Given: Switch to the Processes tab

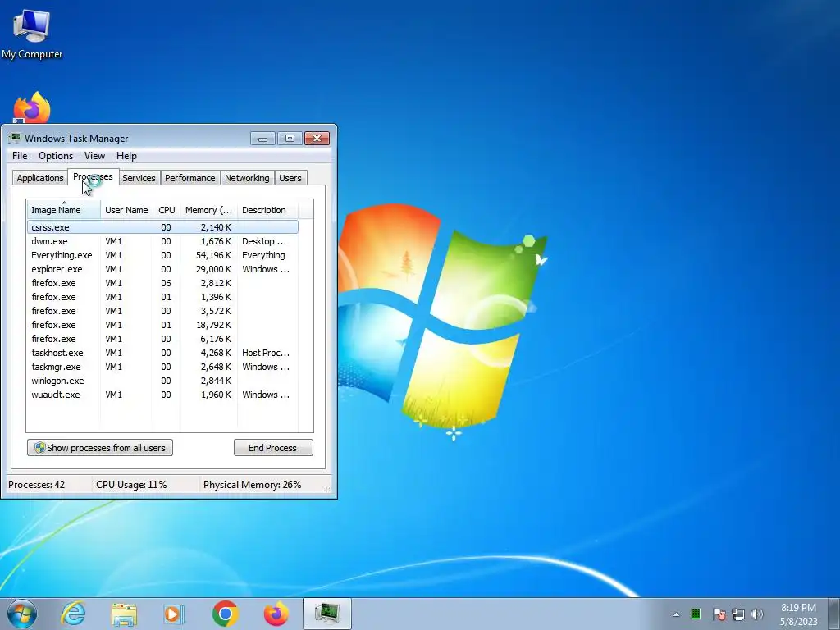Looking at the screenshot, I should (x=93, y=177).
